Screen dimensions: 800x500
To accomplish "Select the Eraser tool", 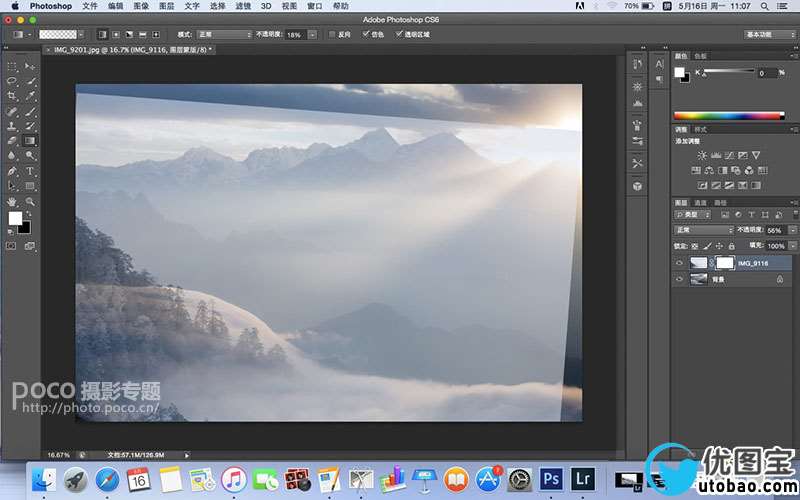I will (x=12, y=141).
